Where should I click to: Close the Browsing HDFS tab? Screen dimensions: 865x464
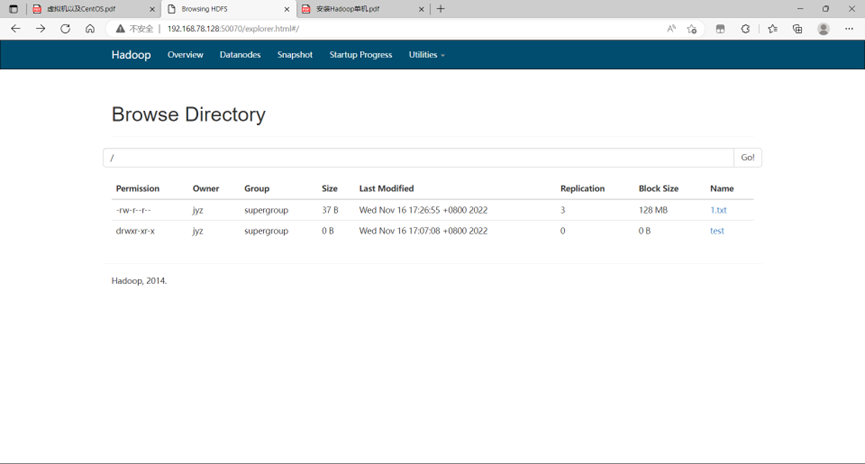pos(286,9)
